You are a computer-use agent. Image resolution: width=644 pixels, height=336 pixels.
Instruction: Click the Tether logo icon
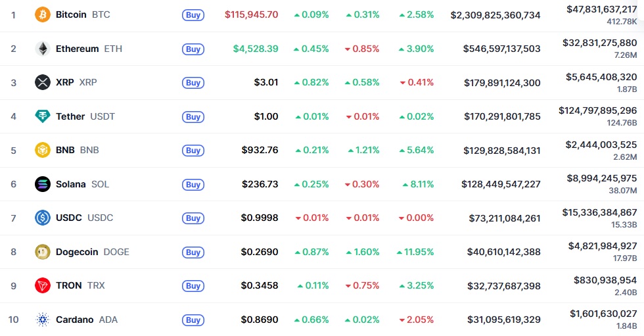43,116
